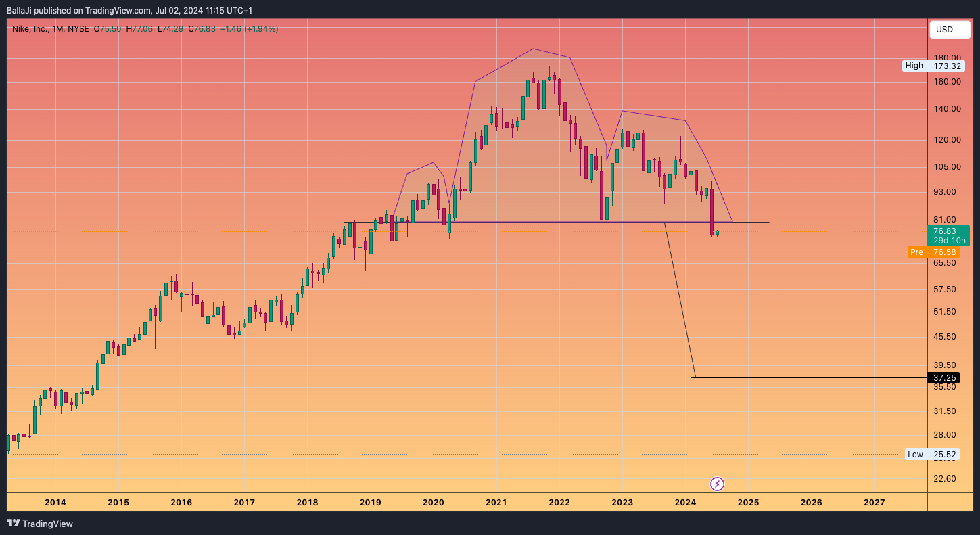980x535 pixels.
Task: Click the Low label tag
Action: point(915,455)
